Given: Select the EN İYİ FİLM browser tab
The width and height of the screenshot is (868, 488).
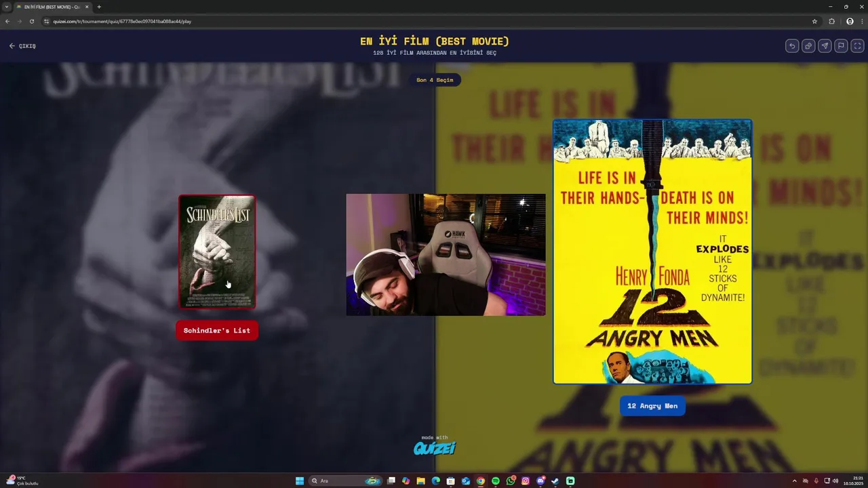Looking at the screenshot, I should click(x=52, y=7).
